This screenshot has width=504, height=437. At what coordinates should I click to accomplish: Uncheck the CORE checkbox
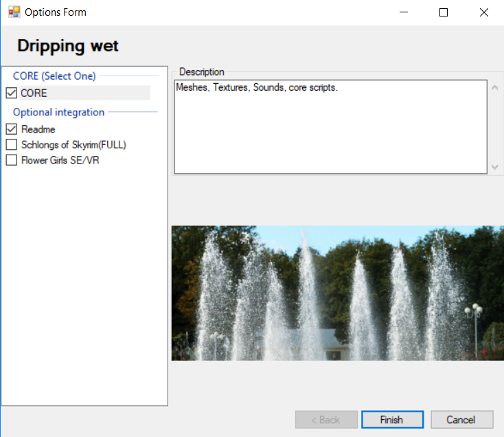pyautogui.click(x=11, y=93)
